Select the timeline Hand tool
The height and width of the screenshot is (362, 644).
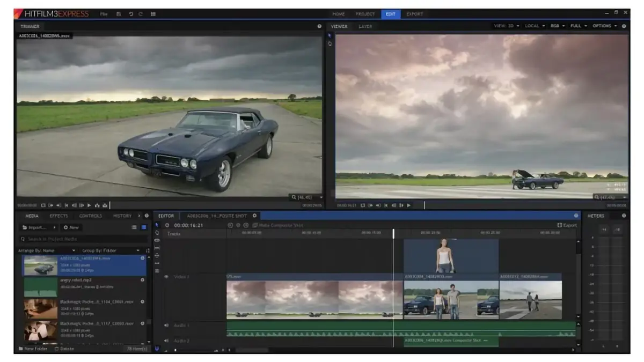pyautogui.click(x=157, y=233)
